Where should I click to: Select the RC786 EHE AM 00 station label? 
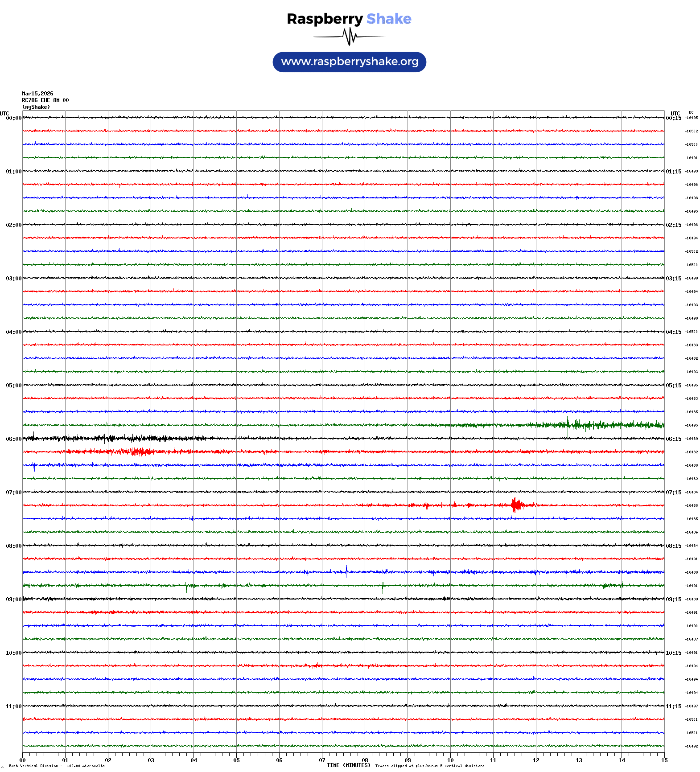click(45, 100)
